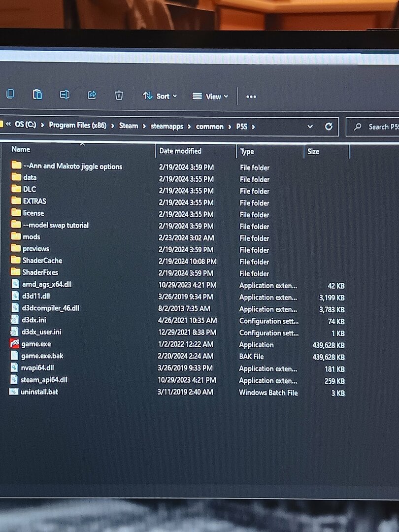Click the Search P5S field
The height and width of the screenshot is (532, 399).
pos(372,127)
